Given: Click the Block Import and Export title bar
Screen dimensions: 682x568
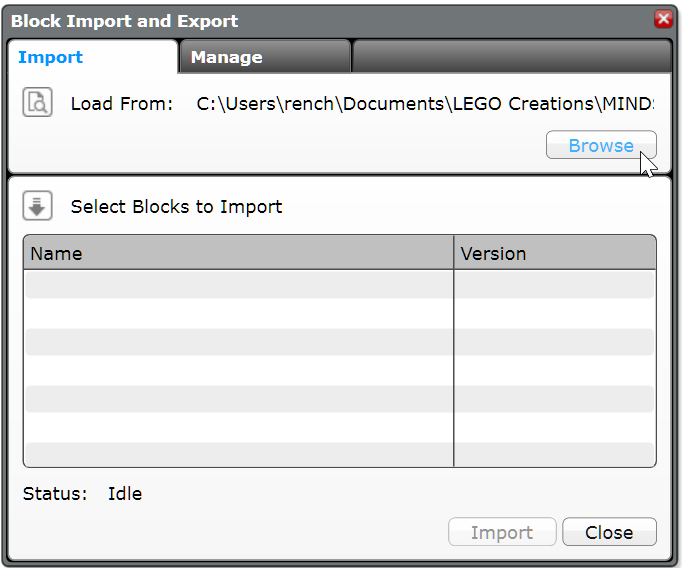Looking at the screenshot, I should [x=300, y=20].
